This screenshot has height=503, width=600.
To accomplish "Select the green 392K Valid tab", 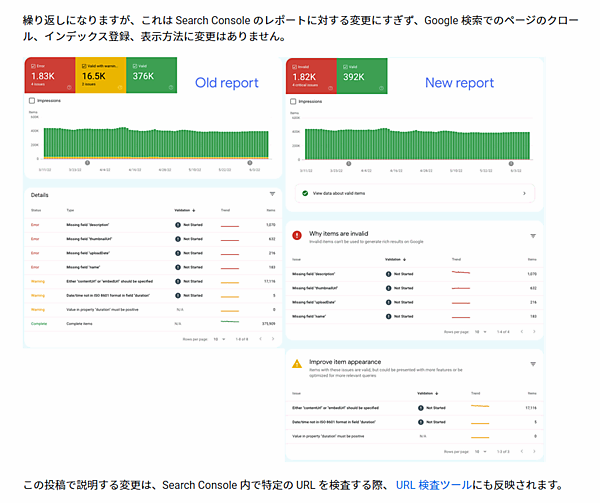I will tap(362, 76).
